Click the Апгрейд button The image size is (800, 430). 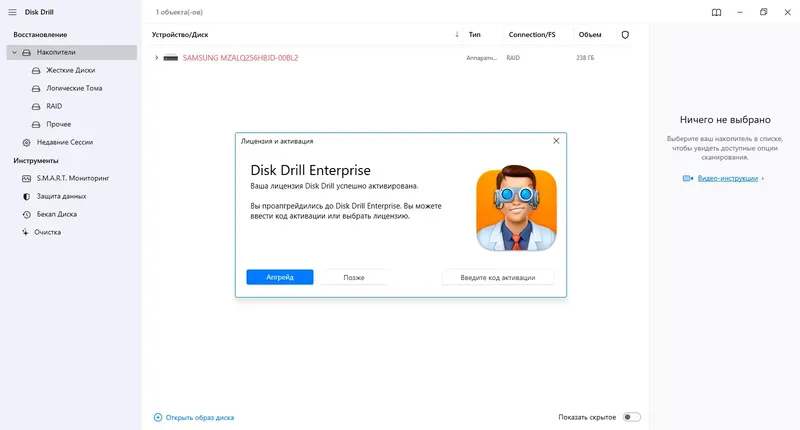(x=280, y=277)
